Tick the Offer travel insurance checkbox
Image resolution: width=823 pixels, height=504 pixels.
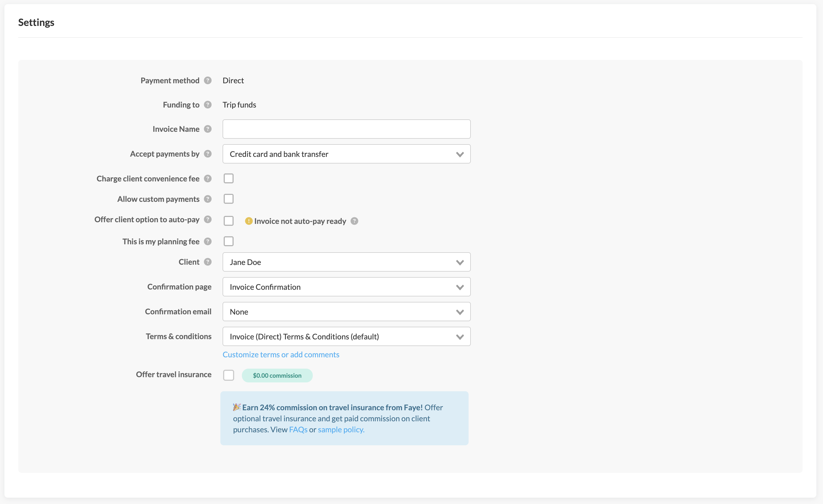(x=228, y=375)
